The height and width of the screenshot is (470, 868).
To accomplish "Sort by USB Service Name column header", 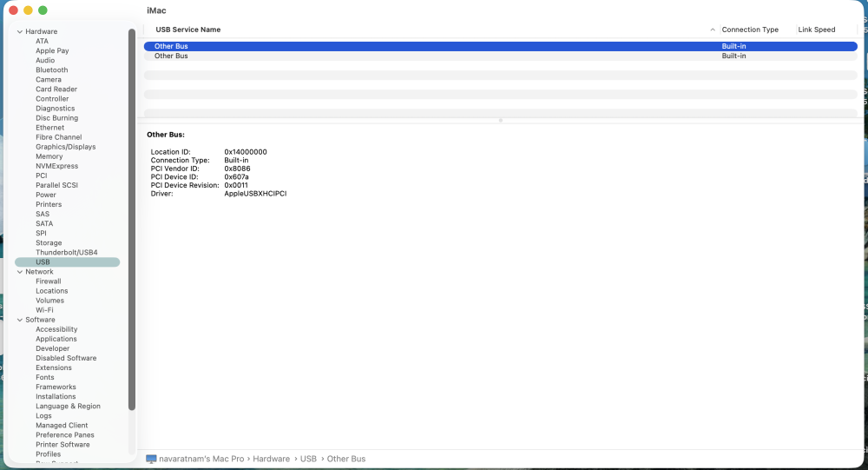I will (x=188, y=30).
